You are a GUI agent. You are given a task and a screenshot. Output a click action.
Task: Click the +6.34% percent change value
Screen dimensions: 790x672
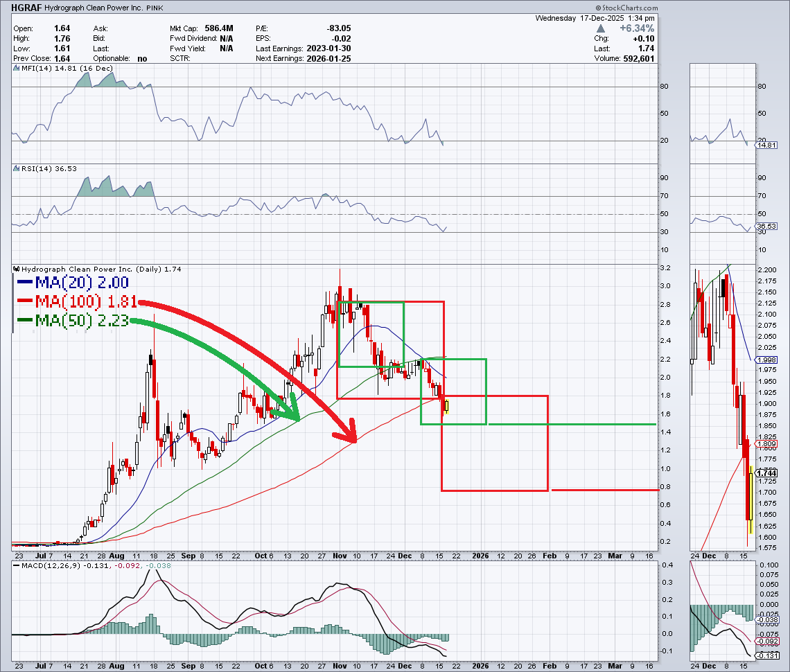[x=637, y=28]
